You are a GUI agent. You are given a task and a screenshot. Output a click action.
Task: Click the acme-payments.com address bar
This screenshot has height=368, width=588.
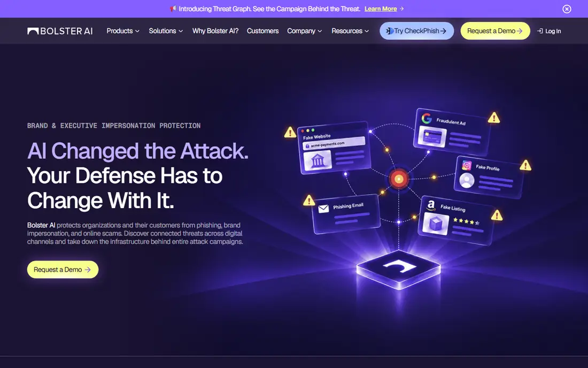(x=334, y=144)
